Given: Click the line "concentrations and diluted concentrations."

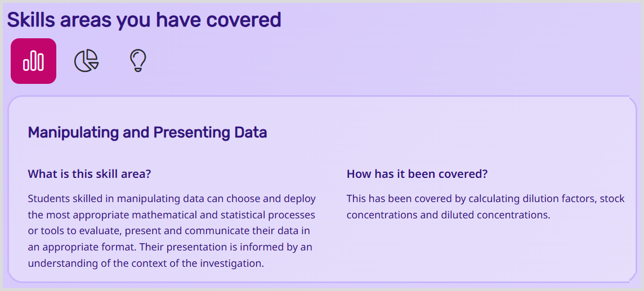Looking at the screenshot, I should (448, 215).
